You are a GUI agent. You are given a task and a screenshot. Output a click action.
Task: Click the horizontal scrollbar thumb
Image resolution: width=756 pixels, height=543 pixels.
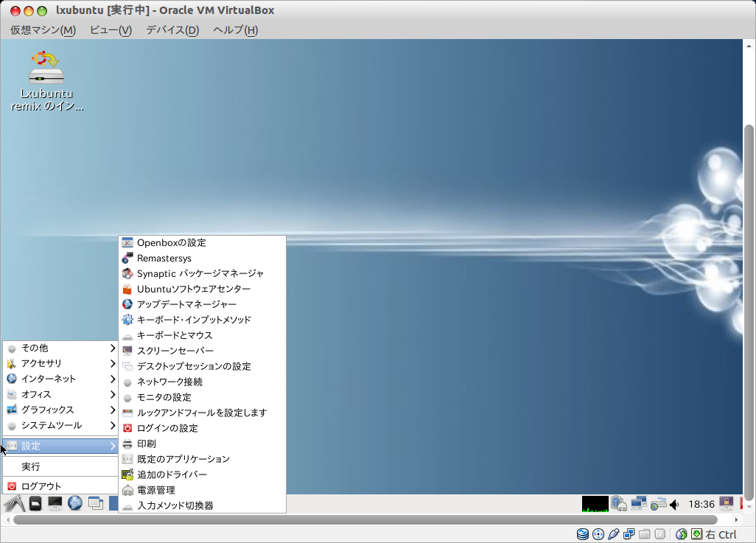point(365,520)
